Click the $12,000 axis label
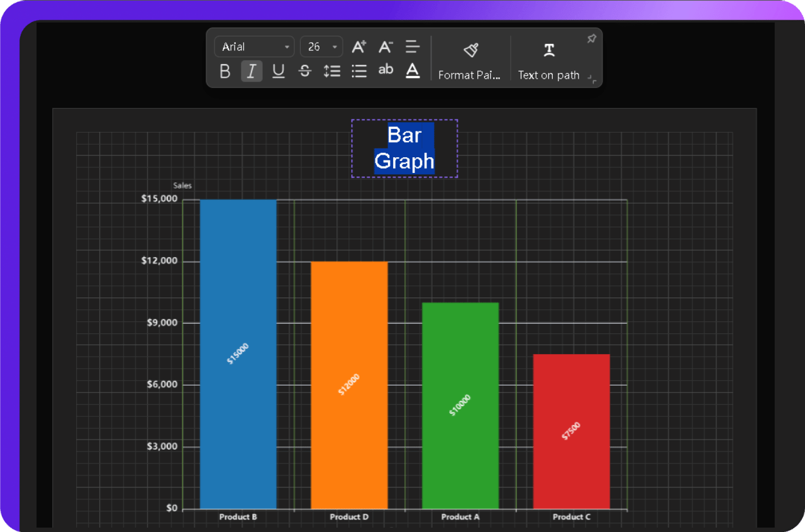This screenshot has width=805, height=532. 160,261
